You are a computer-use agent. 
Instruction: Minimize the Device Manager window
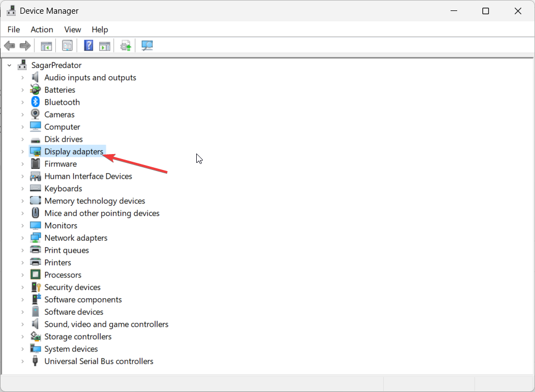[x=454, y=11]
